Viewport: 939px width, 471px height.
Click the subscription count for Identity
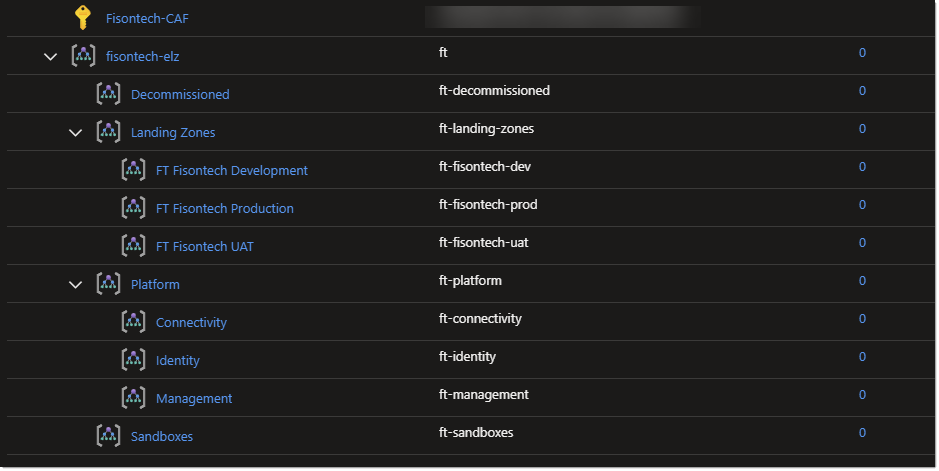tap(862, 357)
